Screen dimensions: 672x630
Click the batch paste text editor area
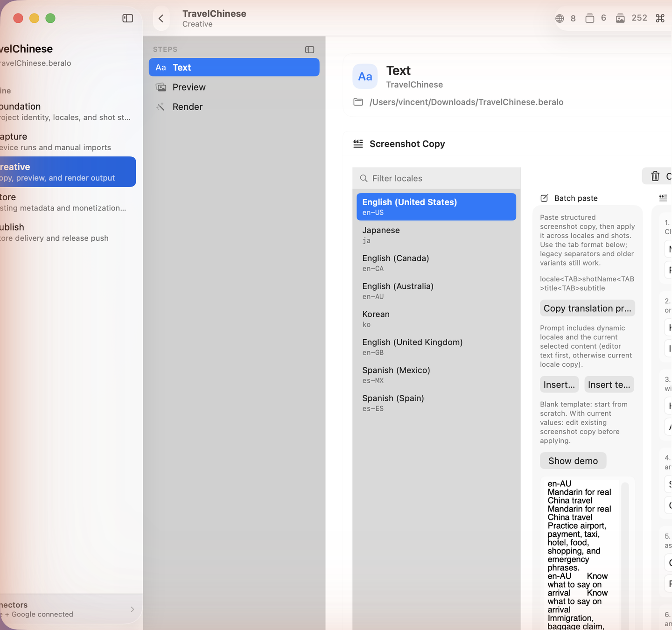pos(581,554)
